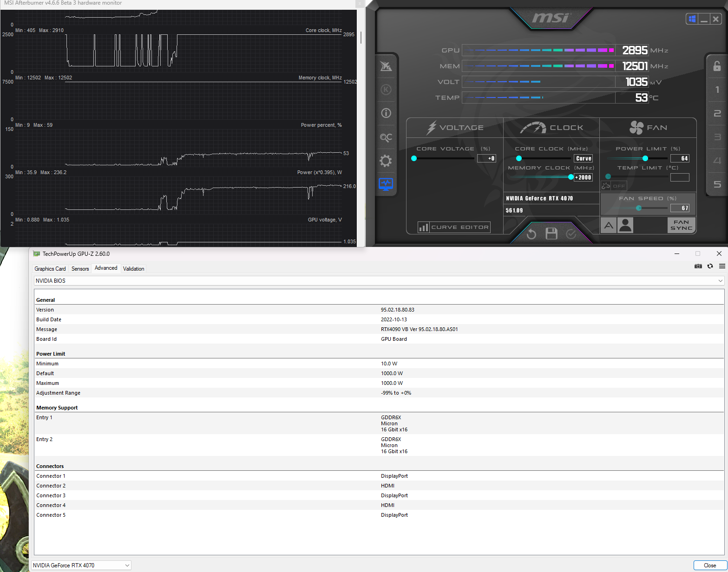
Task: Click the 'Connector 1' row label
Action: (x=51, y=476)
